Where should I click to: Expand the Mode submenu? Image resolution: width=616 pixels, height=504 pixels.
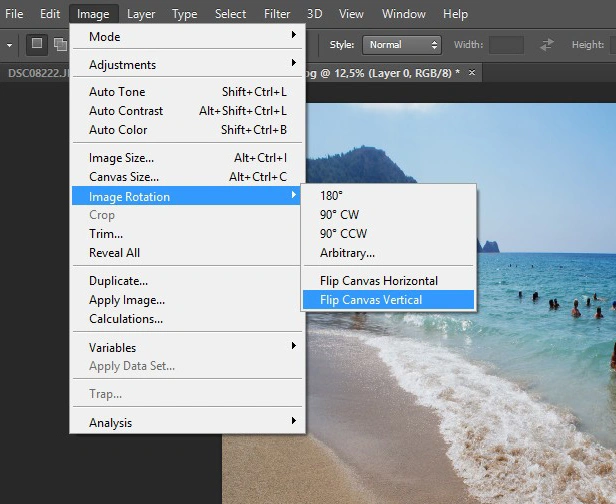(187, 37)
